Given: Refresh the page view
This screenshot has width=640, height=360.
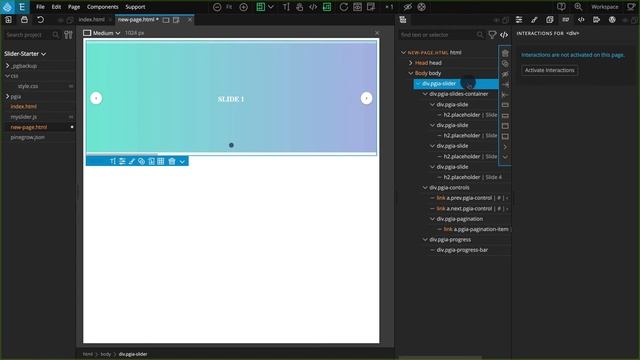Looking at the screenshot, I should [x=344, y=7].
